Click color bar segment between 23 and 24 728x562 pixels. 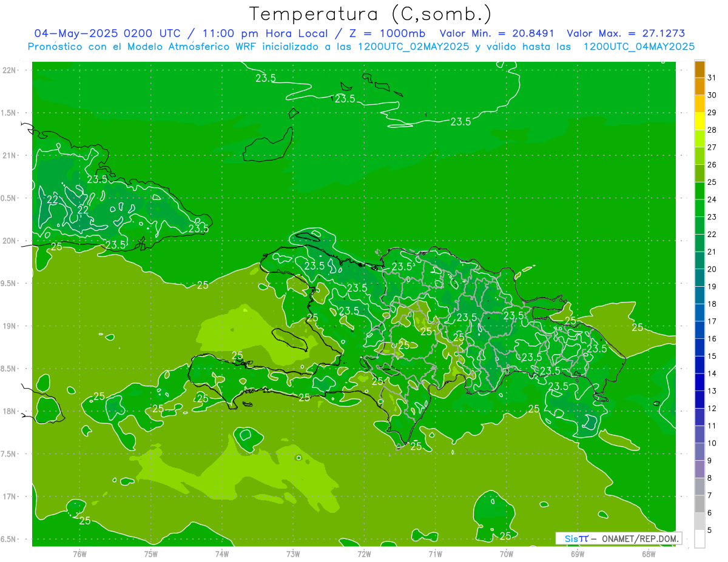point(699,209)
